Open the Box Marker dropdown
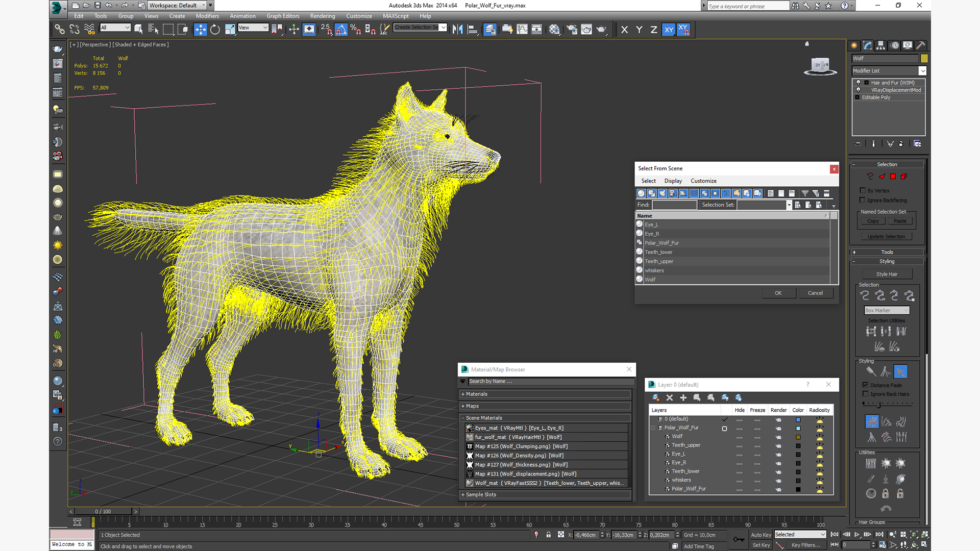 tap(887, 310)
